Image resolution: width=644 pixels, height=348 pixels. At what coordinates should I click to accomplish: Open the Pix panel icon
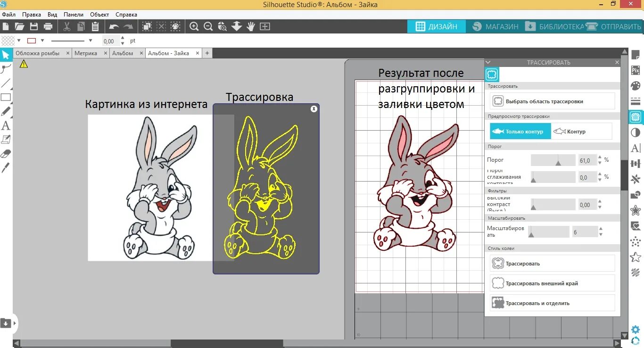pos(636,70)
